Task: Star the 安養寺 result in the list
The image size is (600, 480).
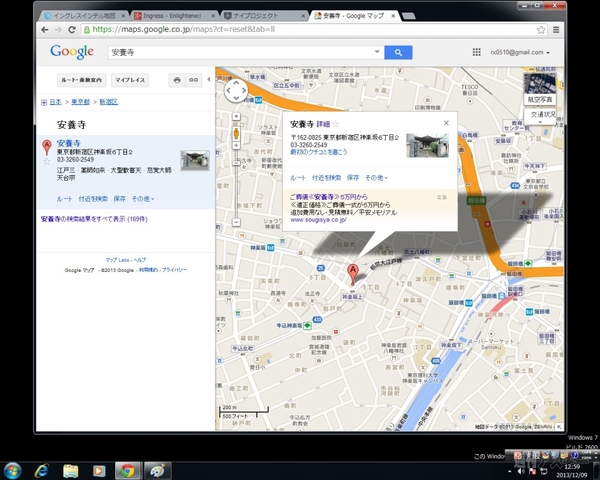Action: (47, 162)
